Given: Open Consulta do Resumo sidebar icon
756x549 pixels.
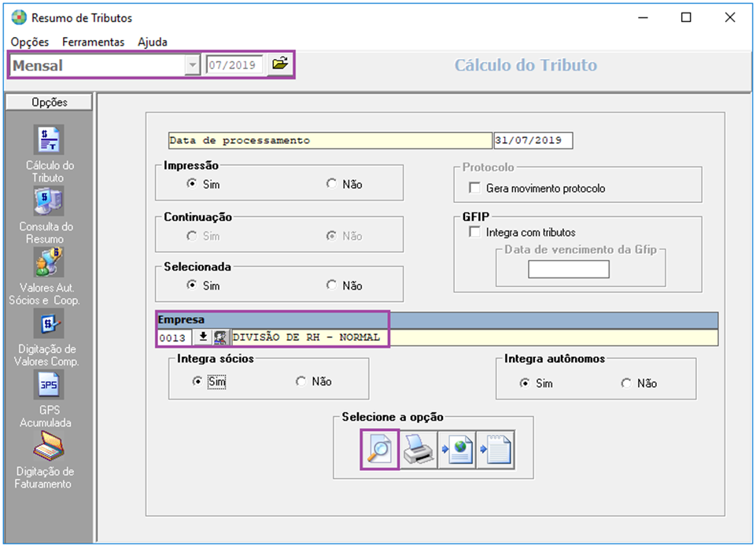Looking at the screenshot, I should [x=49, y=201].
